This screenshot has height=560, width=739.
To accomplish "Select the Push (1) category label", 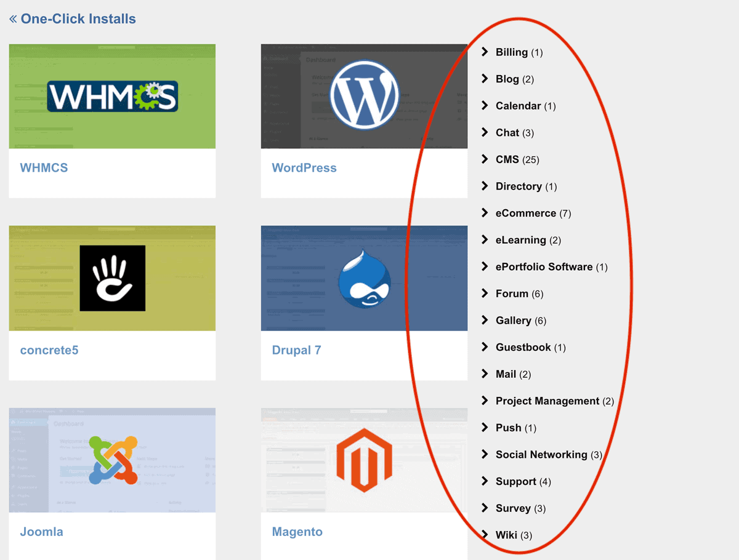I will pyautogui.click(x=516, y=428).
